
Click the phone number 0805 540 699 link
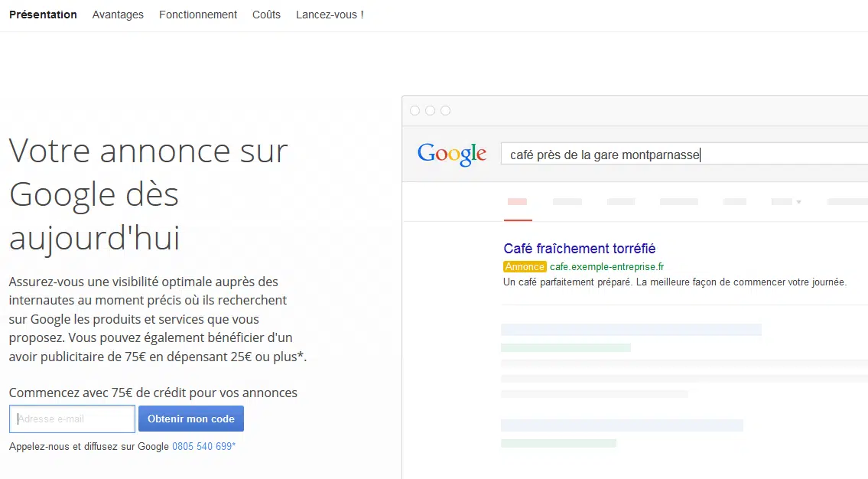pyautogui.click(x=203, y=446)
